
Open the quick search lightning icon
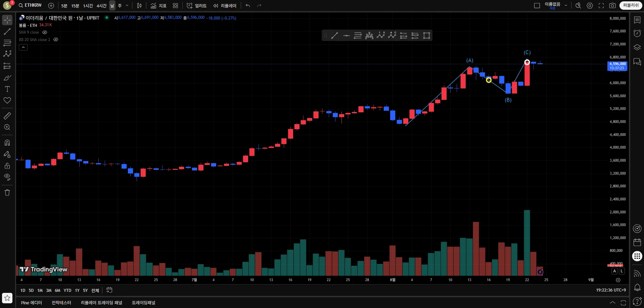[578, 6]
